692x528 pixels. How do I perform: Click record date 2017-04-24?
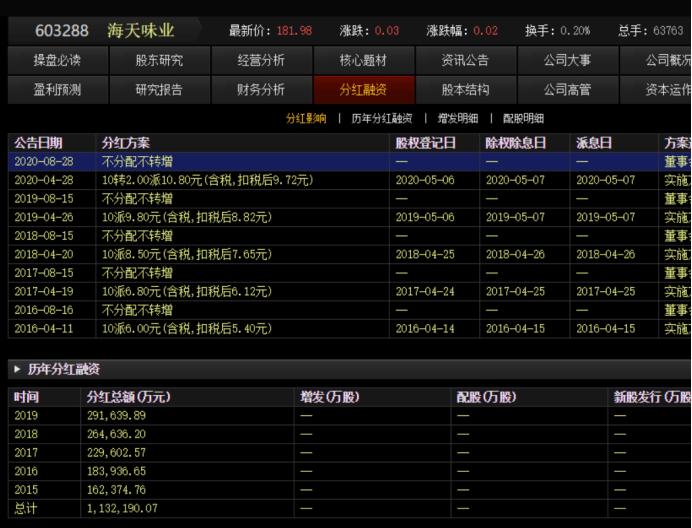(425, 291)
